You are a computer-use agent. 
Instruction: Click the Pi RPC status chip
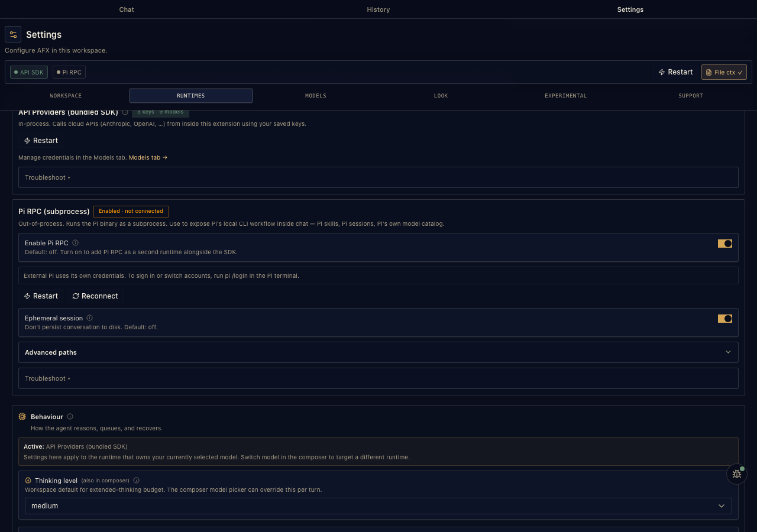pyautogui.click(x=69, y=72)
